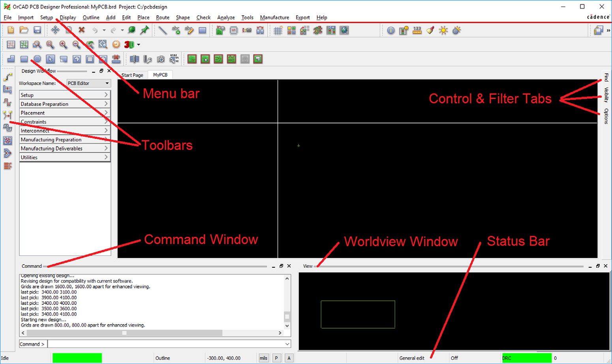Toggle the A button in status bar
Image resolution: width=612 pixels, height=364 pixels.
click(x=289, y=358)
